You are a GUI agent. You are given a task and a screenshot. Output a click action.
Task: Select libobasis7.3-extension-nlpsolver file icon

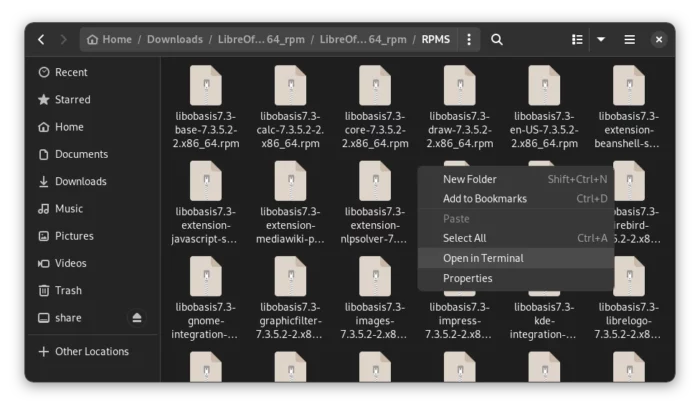(375, 181)
